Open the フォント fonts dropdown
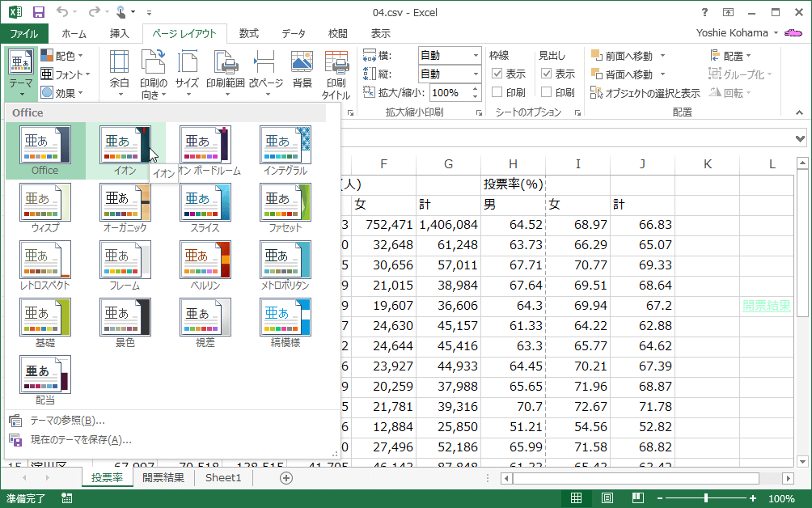The height and width of the screenshot is (508, 812). [x=66, y=74]
